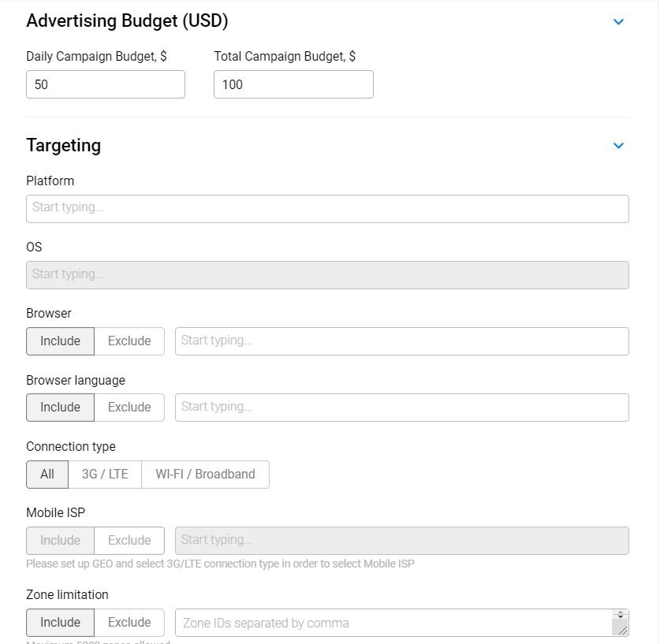Choose WI-FI / Broadband connection type
The image size is (660, 644).
pyautogui.click(x=205, y=475)
